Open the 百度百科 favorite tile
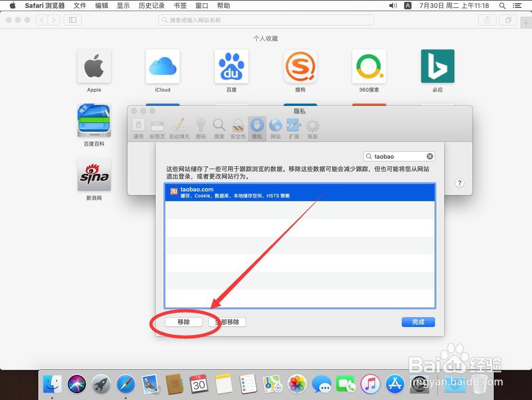 [x=94, y=120]
